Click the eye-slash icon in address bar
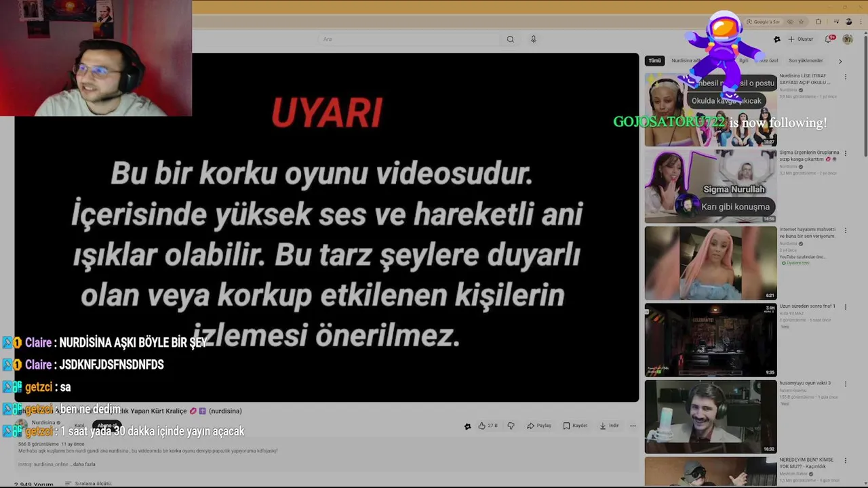 tap(790, 22)
